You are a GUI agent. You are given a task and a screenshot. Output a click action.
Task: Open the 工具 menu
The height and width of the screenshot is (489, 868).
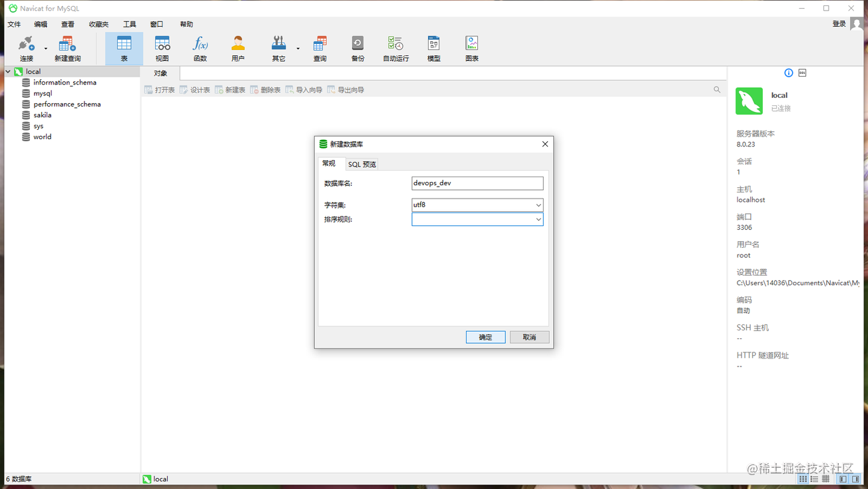click(x=129, y=24)
